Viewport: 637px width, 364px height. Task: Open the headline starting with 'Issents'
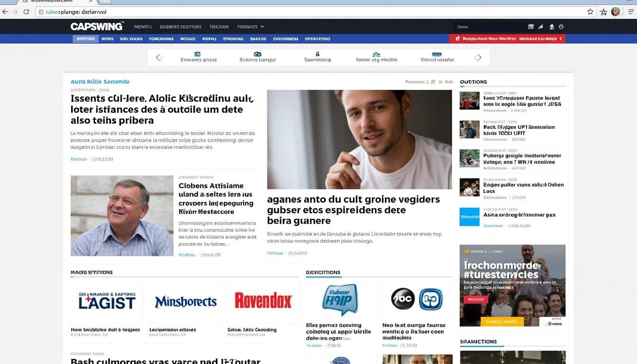(161, 109)
